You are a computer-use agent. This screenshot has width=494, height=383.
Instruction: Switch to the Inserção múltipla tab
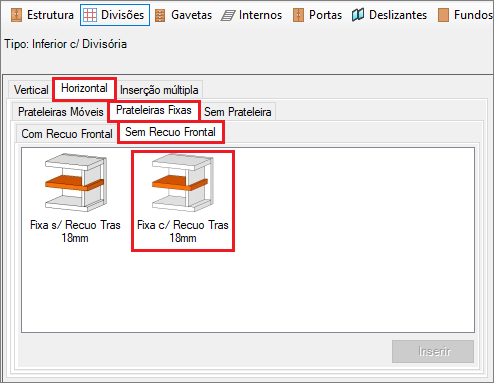(159, 90)
